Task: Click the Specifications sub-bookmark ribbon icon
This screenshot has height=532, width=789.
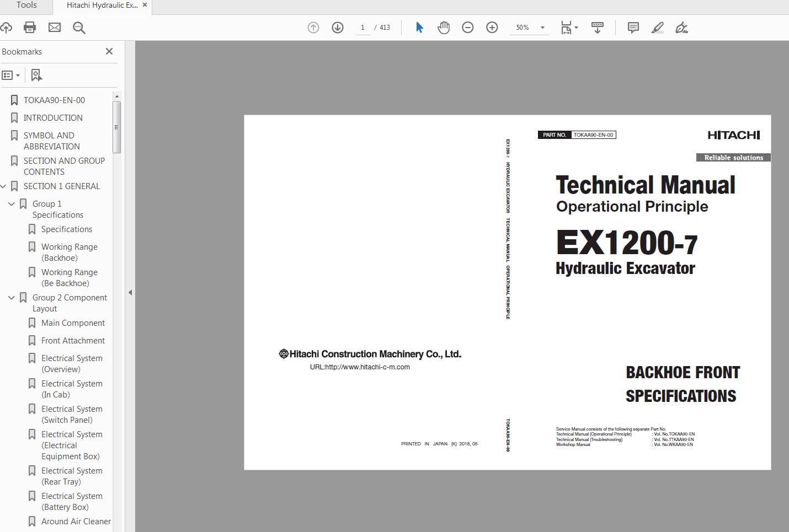Action: point(32,229)
